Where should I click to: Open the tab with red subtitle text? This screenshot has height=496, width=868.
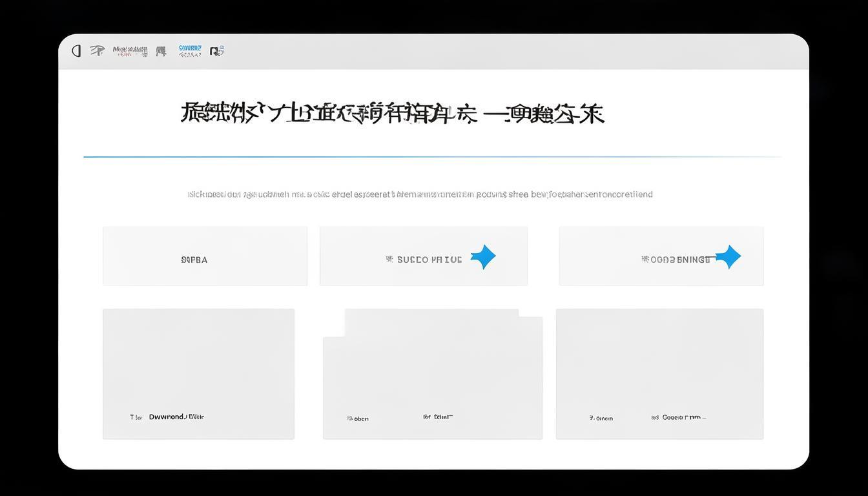click(x=130, y=51)
